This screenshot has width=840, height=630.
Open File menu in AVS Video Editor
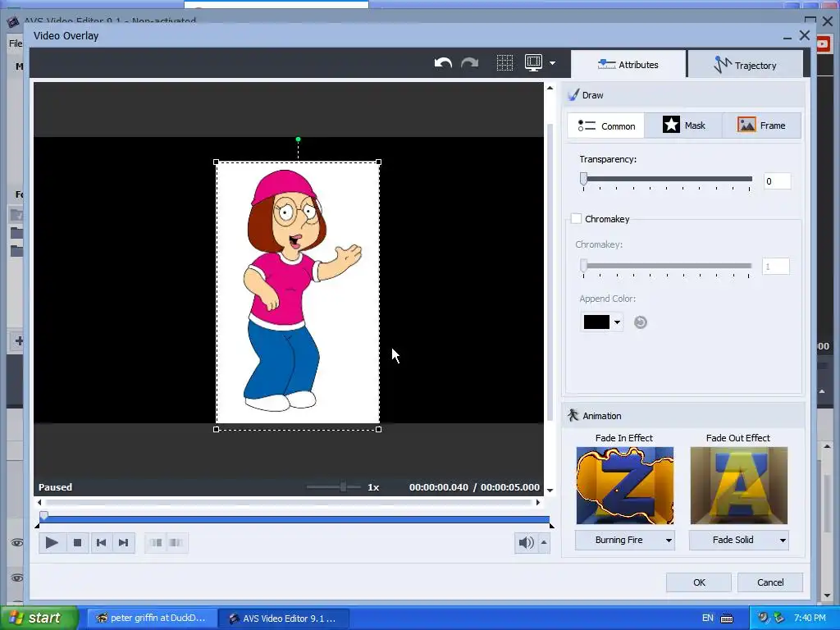point(16,43)
